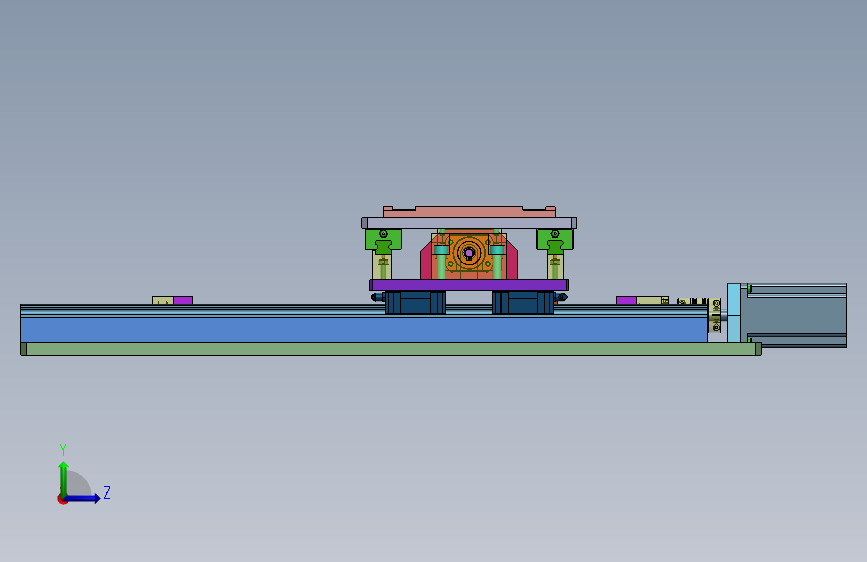Select the right purple limit sensor on rail

click(626, 300)
